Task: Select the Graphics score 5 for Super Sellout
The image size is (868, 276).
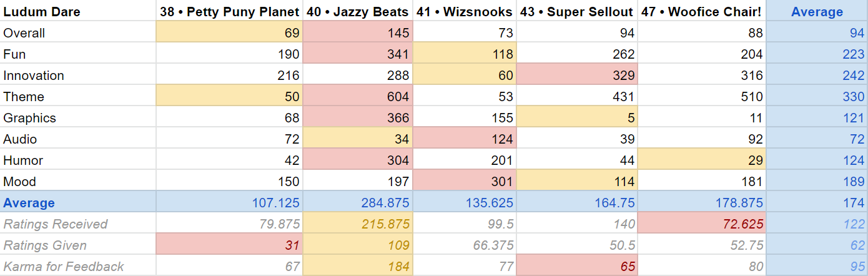Action: point(577,117)
